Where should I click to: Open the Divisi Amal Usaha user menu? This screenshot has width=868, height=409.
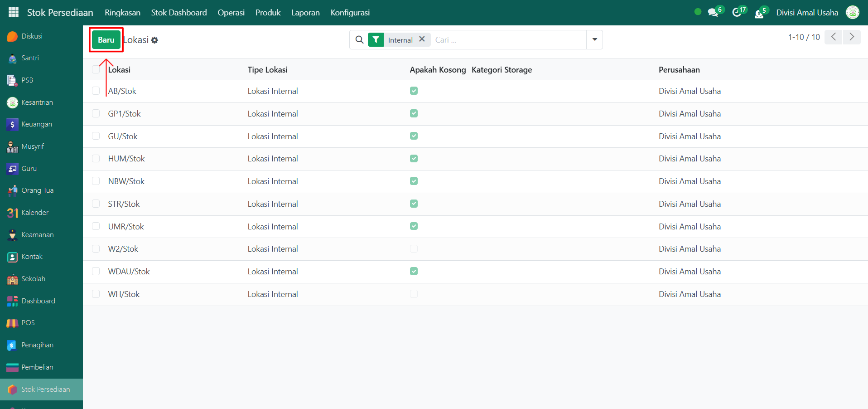point(807,13)
